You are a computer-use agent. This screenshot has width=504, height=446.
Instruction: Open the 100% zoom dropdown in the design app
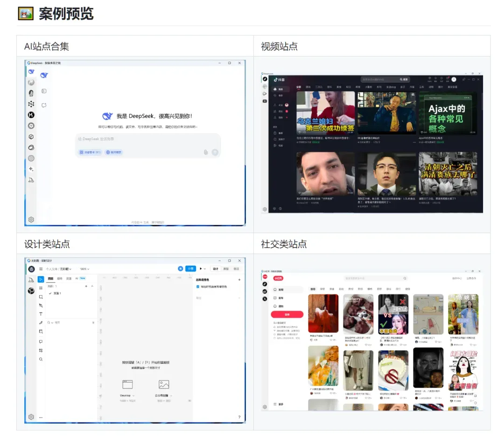[x=84, y=269]
